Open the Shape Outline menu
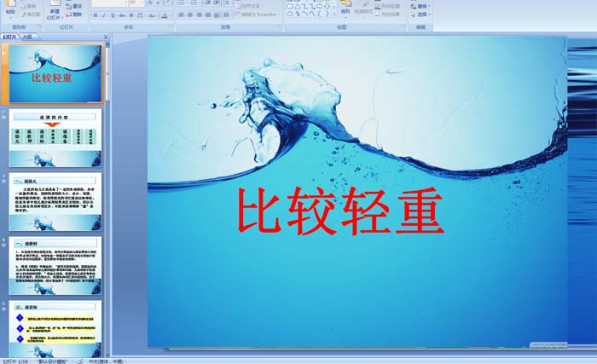Image resolution: width=597 pixels, height=364 pixels. [387, 7]
